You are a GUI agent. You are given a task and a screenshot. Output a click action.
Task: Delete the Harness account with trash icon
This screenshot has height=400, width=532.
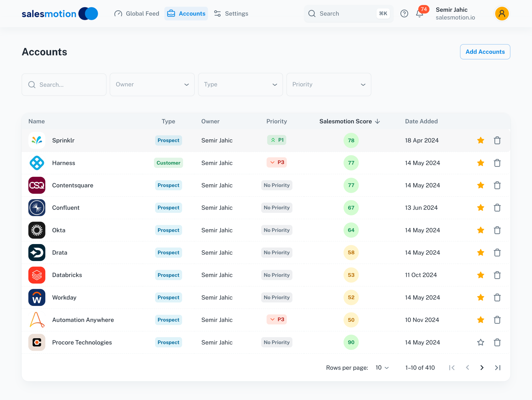tap(497, 163)
